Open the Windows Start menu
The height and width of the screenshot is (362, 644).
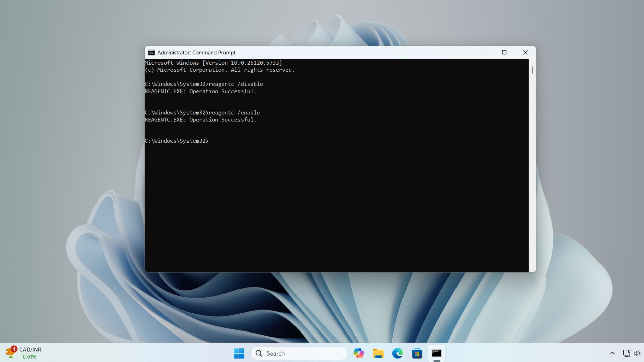[239, 353]
